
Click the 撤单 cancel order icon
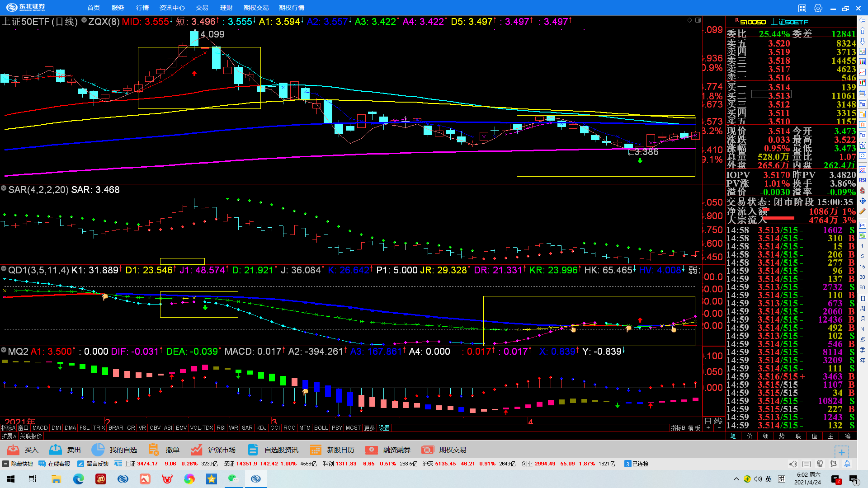click(x=154, y=450)
